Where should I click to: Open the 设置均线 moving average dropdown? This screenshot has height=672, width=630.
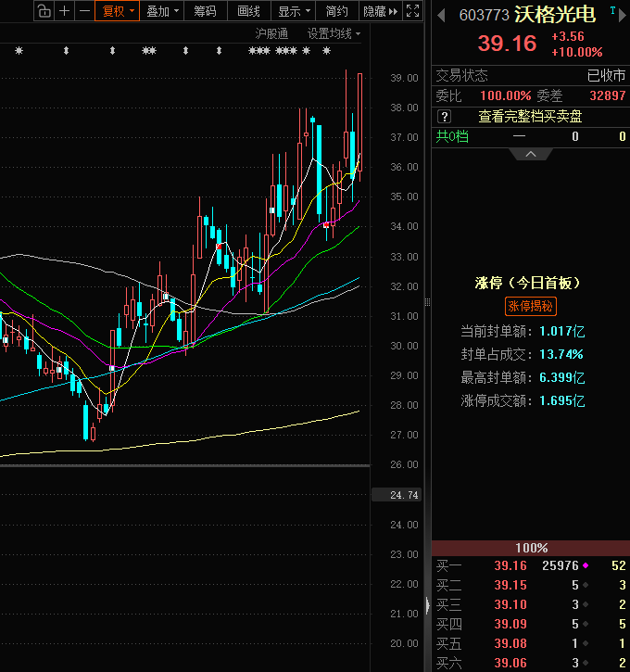coord(334,33)
